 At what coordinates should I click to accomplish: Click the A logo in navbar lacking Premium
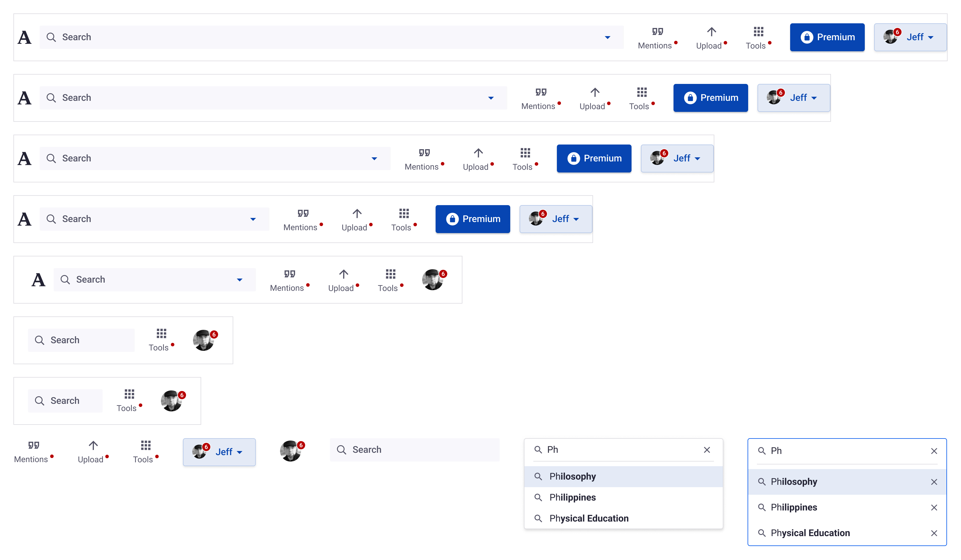pyautogui.click(x=38, y=280)
